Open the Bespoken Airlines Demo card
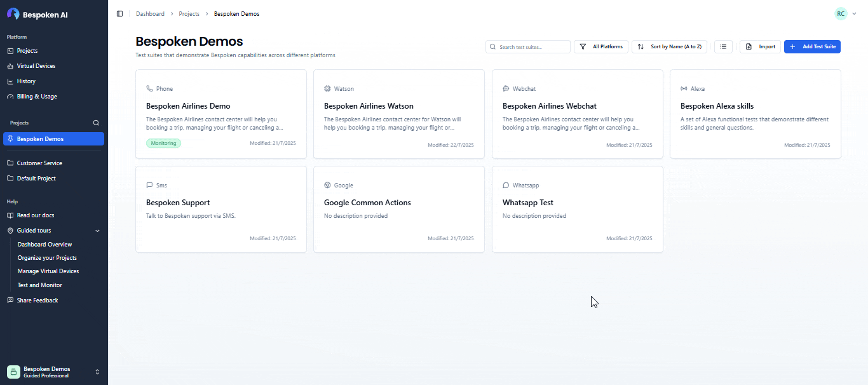The width and height of the screenshot is (868, 385). click(x=221, y=114)
